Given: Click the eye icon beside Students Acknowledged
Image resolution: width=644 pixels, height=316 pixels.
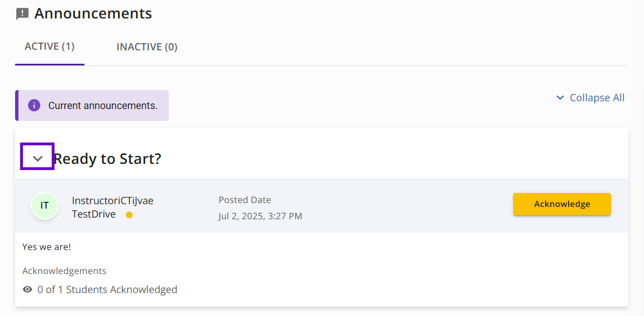Looking at the screenshot, I should point(27,290).
